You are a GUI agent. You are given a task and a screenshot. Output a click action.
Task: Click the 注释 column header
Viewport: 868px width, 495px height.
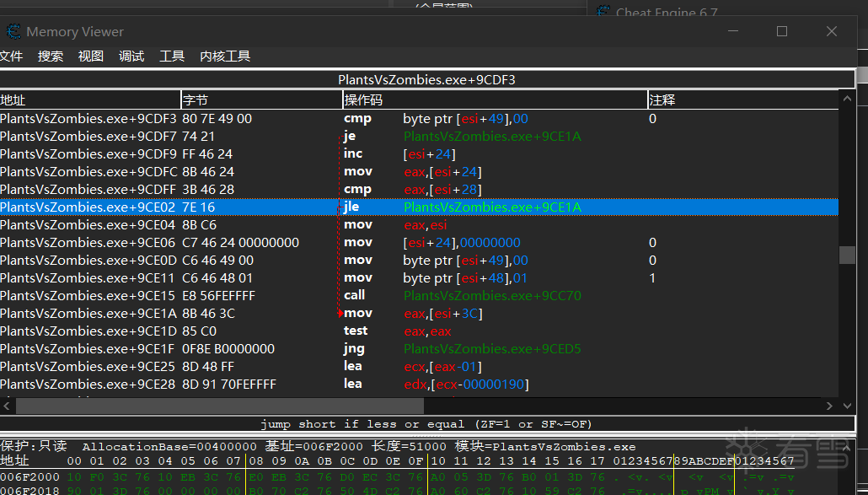click(x=743, y=100)
